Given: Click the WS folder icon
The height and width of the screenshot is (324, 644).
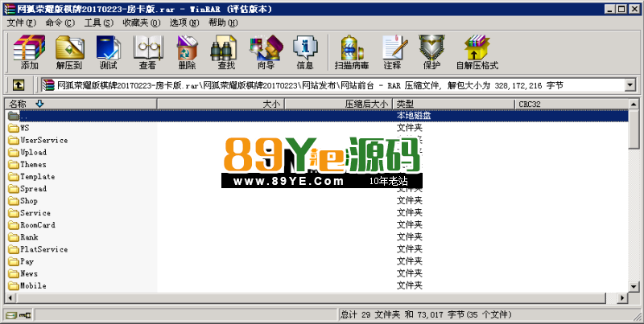Looking at the screenshot, I should (14, 128).
